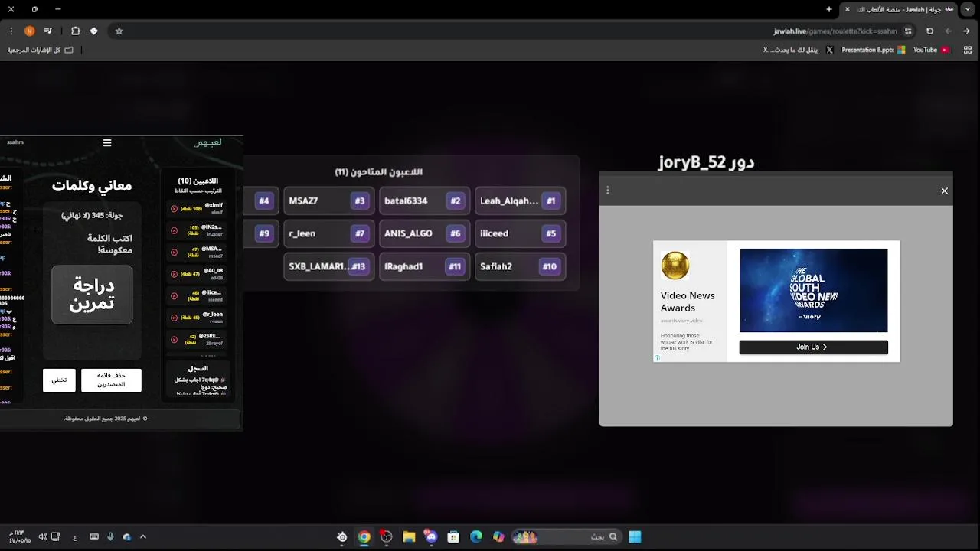The image size is (980, 551).
Task: Bookmark this page with the star icon
Action: [x=119, y=31]
